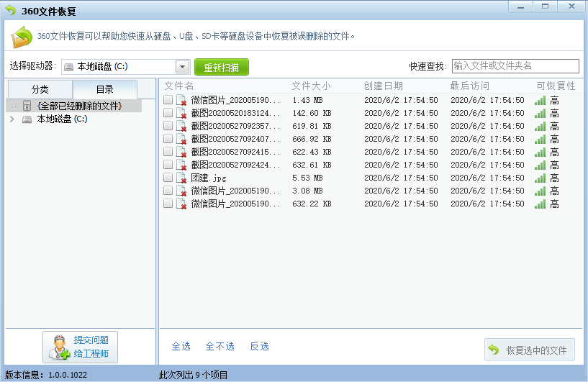Sort by the 可恢复性 column header
This screenshot has width=588, height=382.
pyautogui.click(x=556, y=86)
